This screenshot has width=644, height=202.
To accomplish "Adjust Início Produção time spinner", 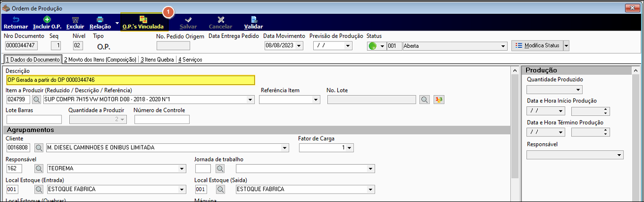I will pos(606,111).
